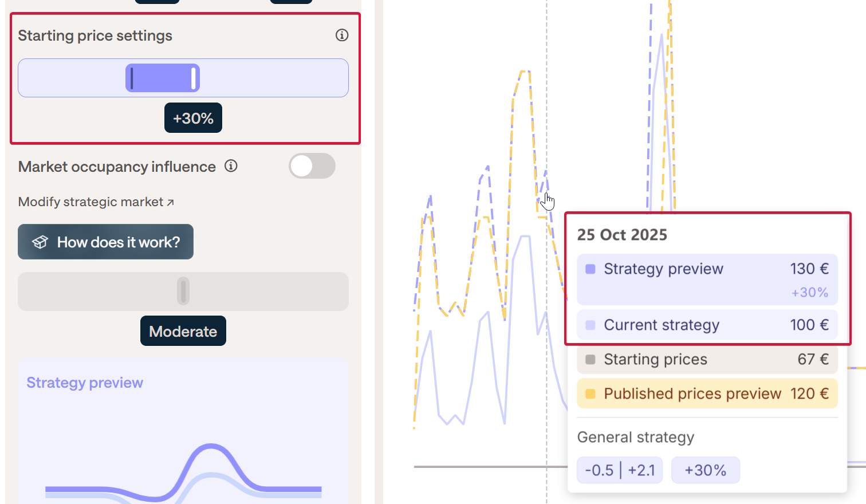Toggle Market occupancy influence switch

coord(312,166)
